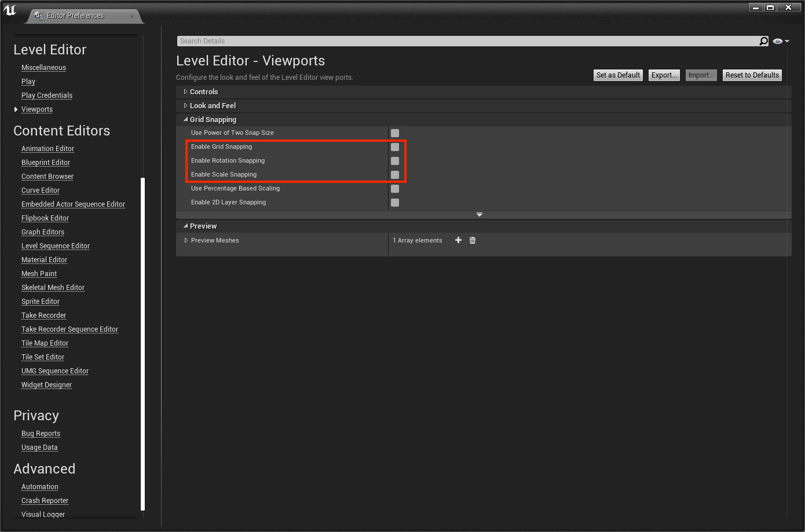Open Blueprint Editor settings
Viewport: 805px width, 532px height.
click(46, 163)
